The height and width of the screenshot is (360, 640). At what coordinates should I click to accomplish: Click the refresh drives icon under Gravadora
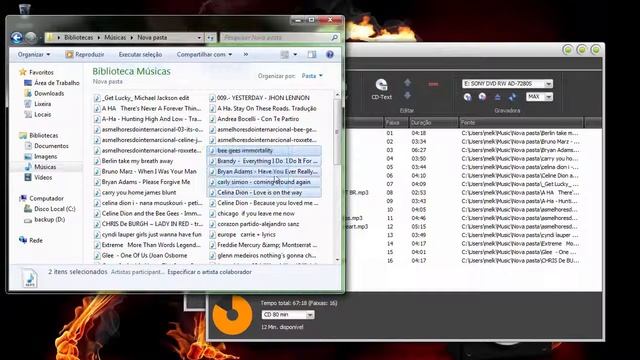tap(512, 97)
